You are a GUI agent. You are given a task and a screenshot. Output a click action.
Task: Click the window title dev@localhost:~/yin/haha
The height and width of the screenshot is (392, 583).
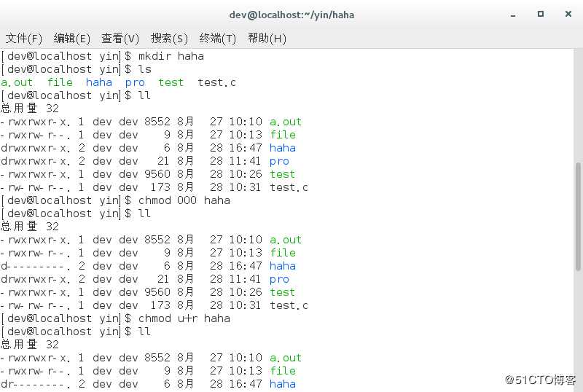291,15
